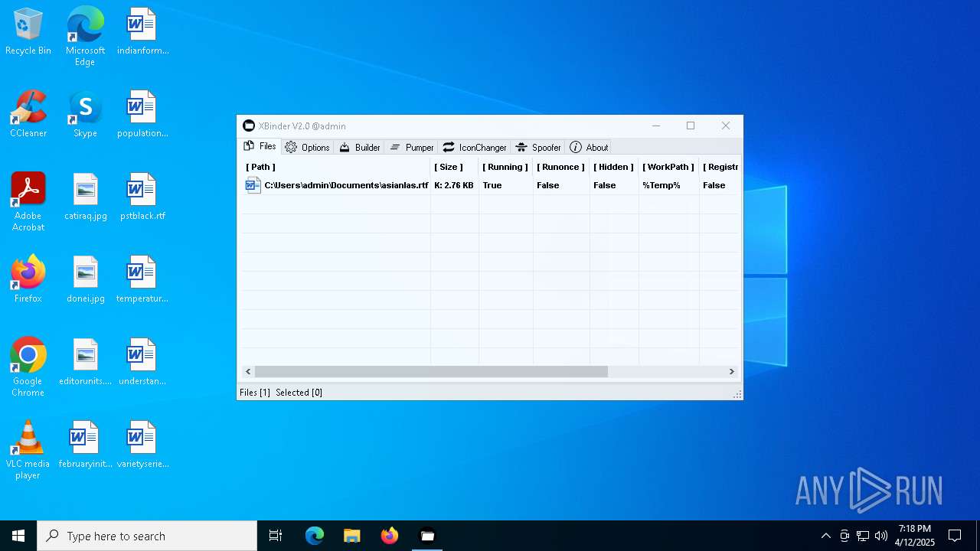Image resolution: width=980 pixels, height=551 pixels.
Task: Click the horizontal scrollbar left arrow
Action: tap(248, 371)
